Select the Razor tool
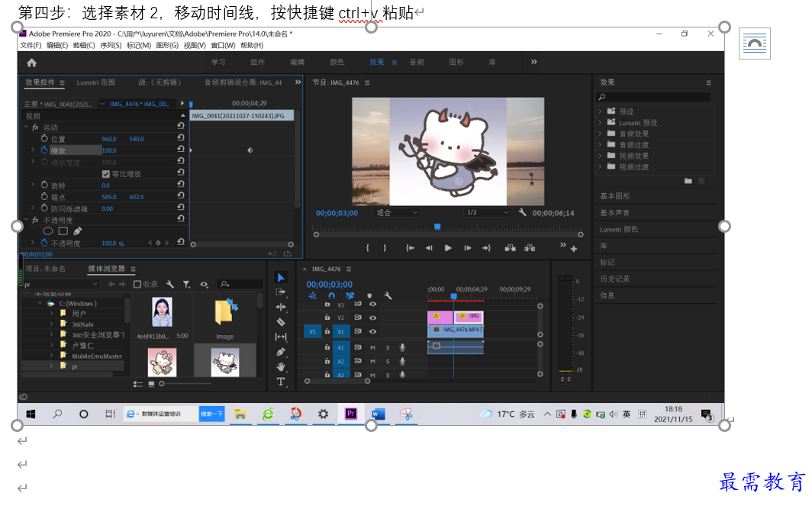 click(x=281, y=322)
